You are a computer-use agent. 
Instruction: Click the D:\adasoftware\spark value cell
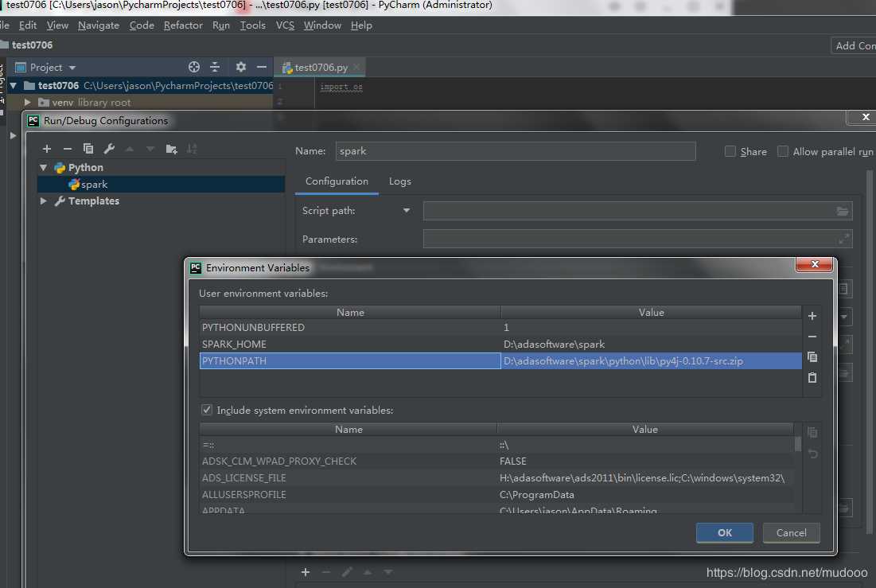(x=651, y=344)
